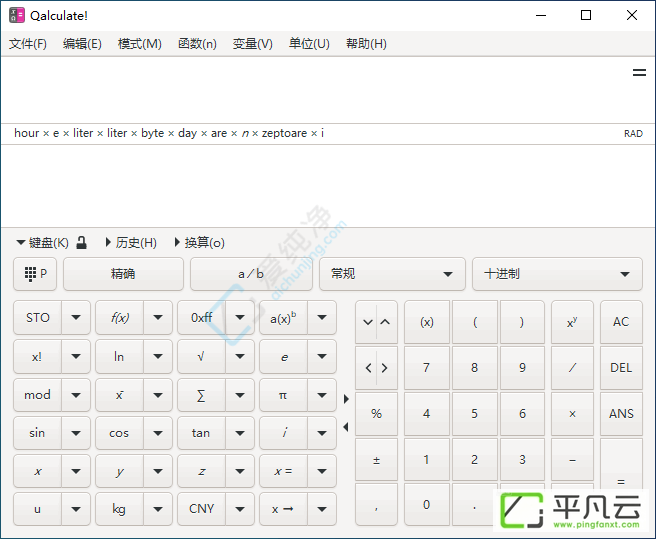Viewport: 656px width, 539px height.
Task: Open dropdown arrow next to π
Action: [x=322, y=395]
